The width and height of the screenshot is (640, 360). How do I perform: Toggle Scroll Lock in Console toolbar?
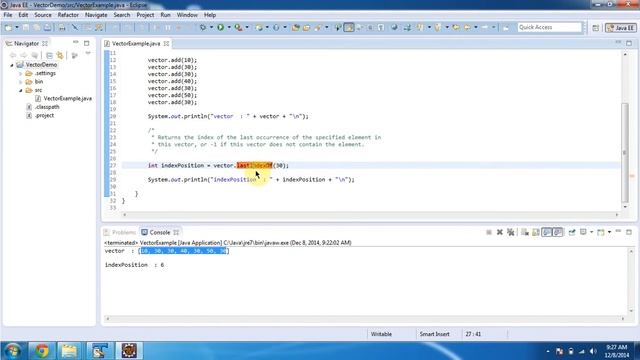pos(536,232)
